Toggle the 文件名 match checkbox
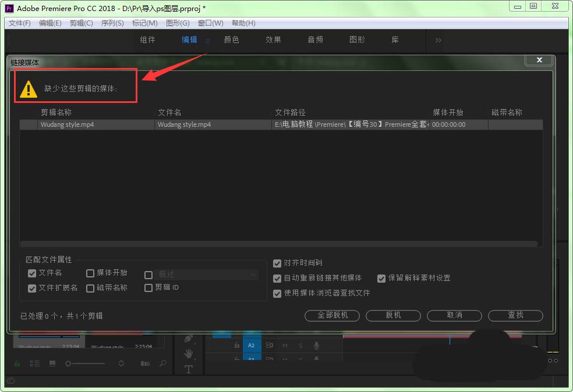The image size is (573, 392). [32, 273]
